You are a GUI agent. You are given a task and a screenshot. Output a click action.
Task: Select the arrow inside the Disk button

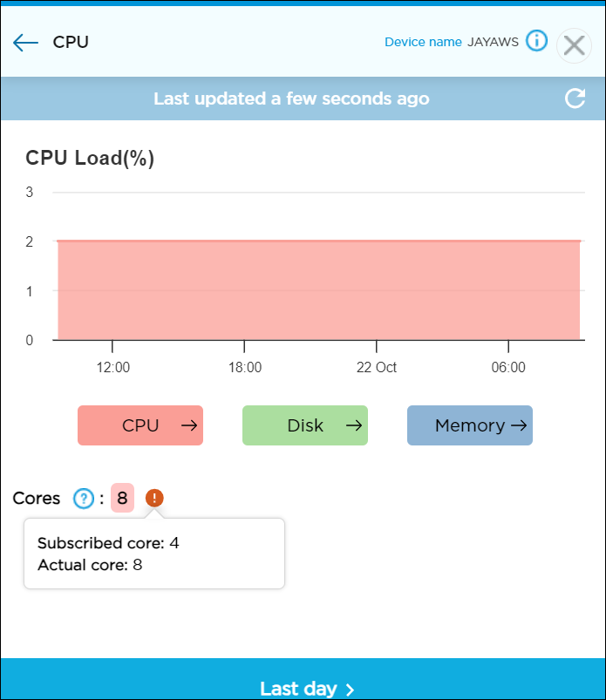(x=353, y=425)
